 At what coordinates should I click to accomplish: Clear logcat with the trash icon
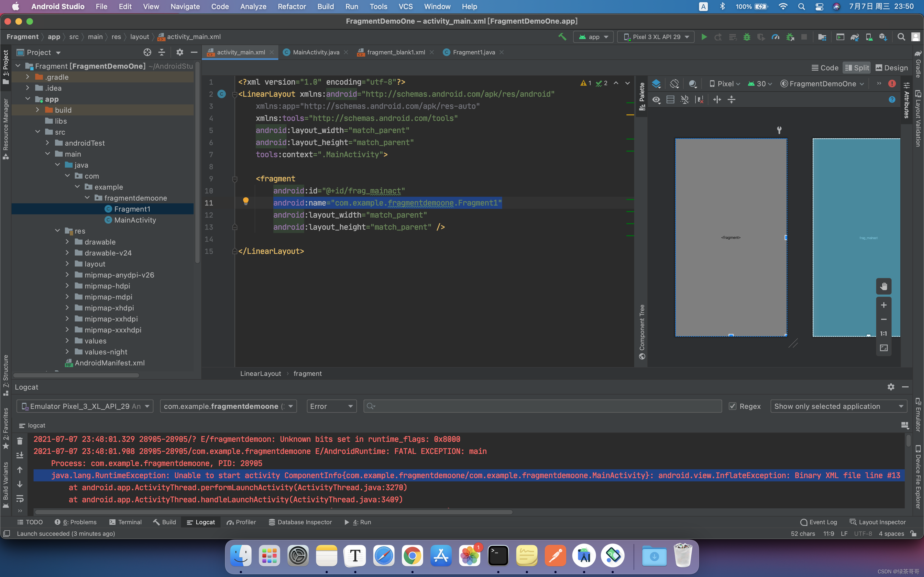click(x=20, y=441)
